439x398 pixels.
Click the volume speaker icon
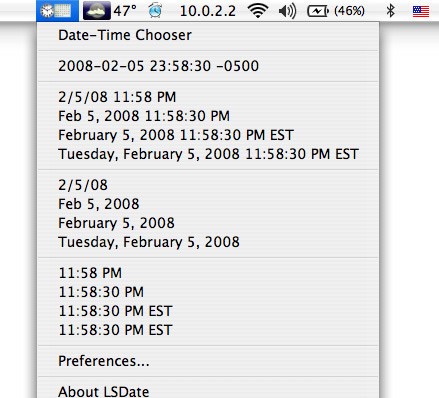[x=287, y=11]
